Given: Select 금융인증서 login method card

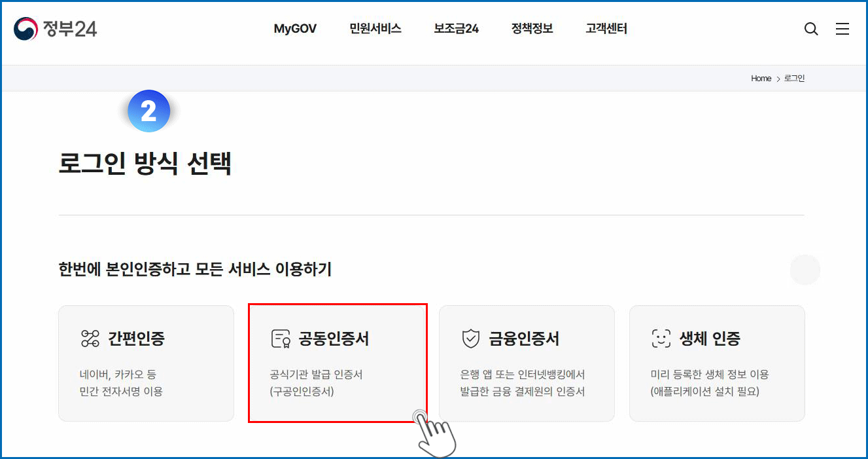Looking at the screenshot, I should click(527, 363).
